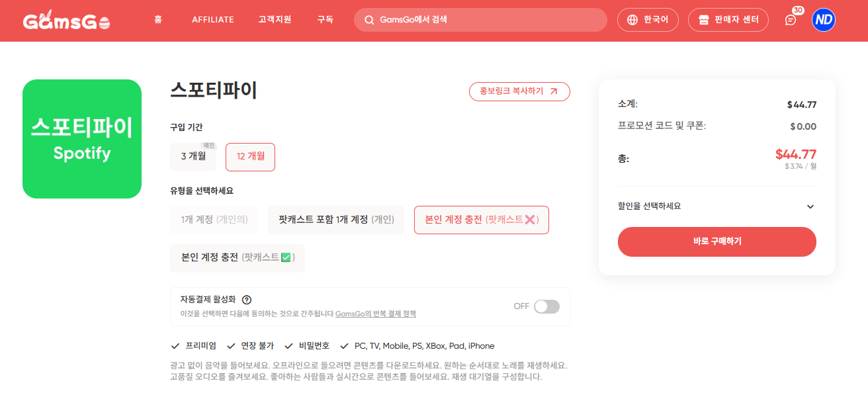868x399 pixels.
Task: Choose 팟캐스트 포함 1개 계정 option
Action: coord(336,220)
